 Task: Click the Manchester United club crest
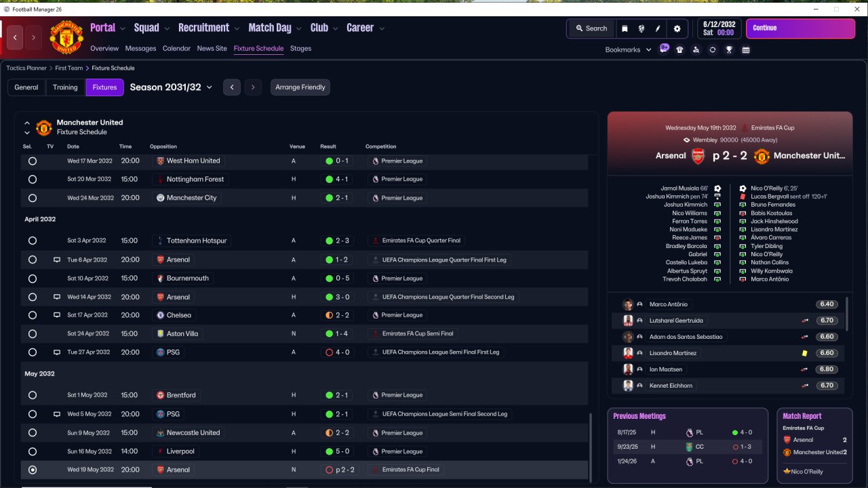66,37
